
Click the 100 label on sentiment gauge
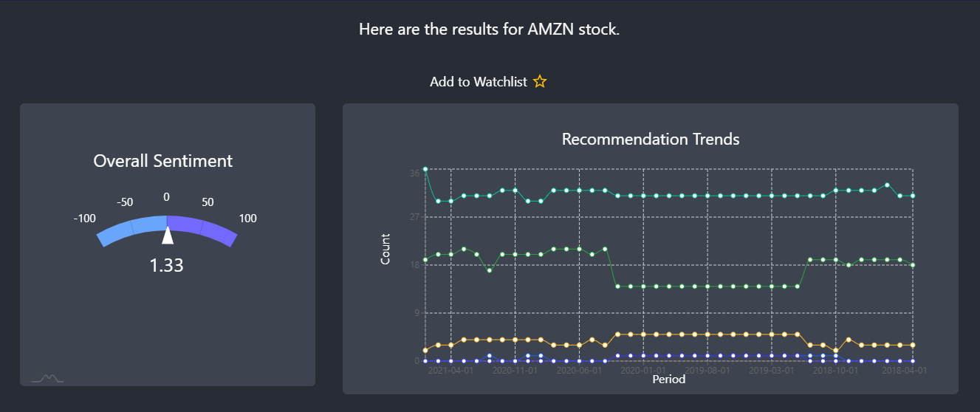point(248,219)
